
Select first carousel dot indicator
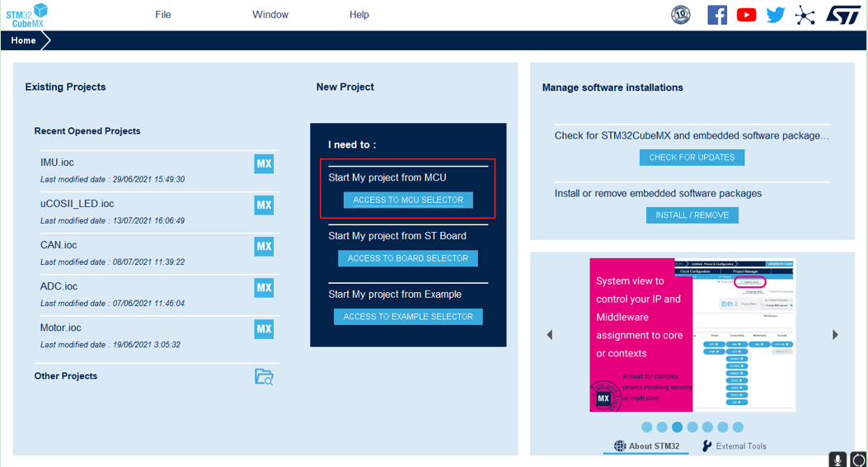coord(646,427)
